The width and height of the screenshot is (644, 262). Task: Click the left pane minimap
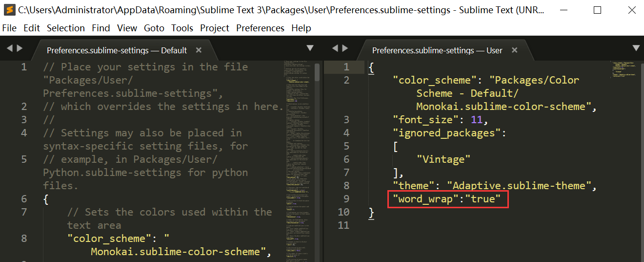tap(299, 161)
